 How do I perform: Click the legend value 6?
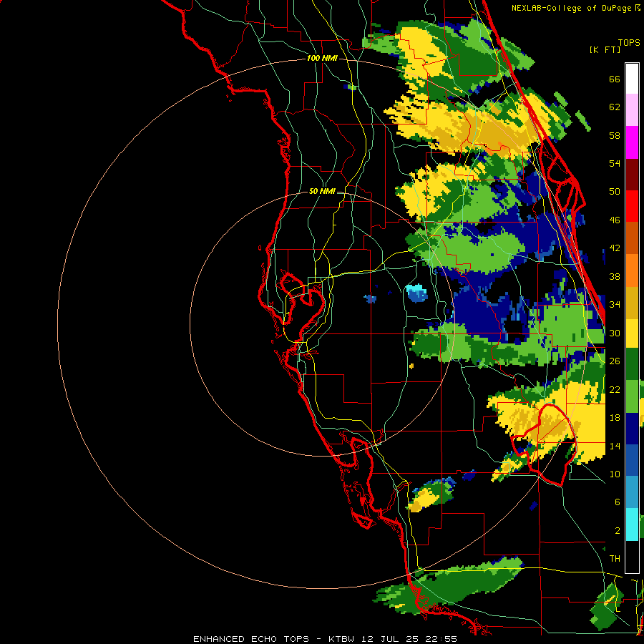[x=618, y=502]
